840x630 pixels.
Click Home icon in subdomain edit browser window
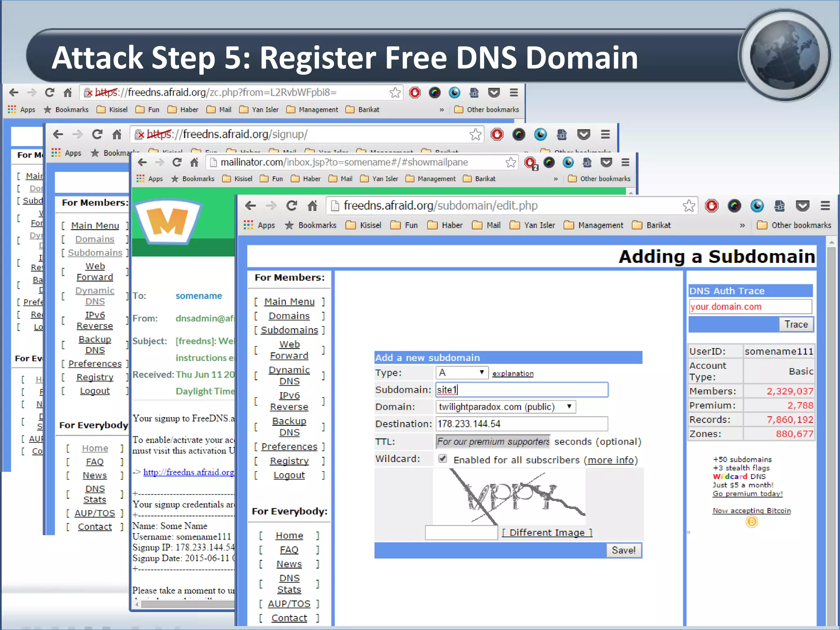click(313, 206)
